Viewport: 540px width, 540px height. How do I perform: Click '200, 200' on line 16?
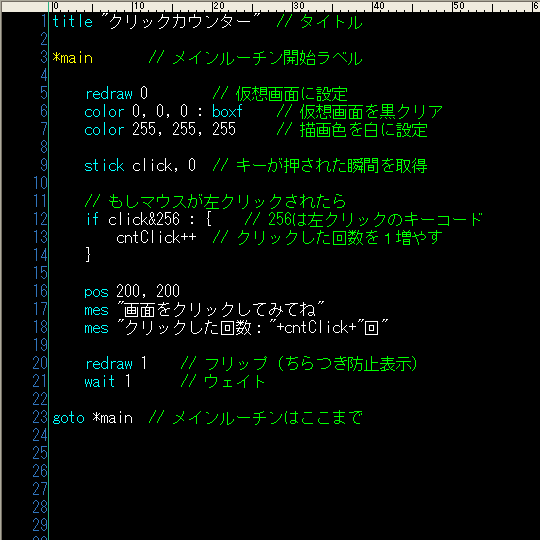[148, 291]
